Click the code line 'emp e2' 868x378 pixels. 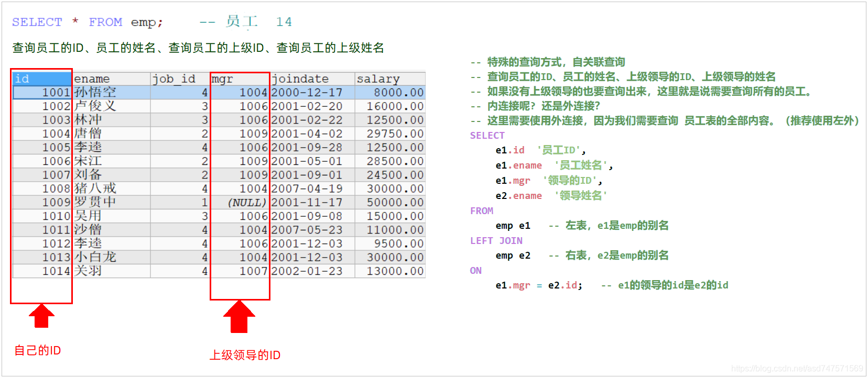coord(513,255)
